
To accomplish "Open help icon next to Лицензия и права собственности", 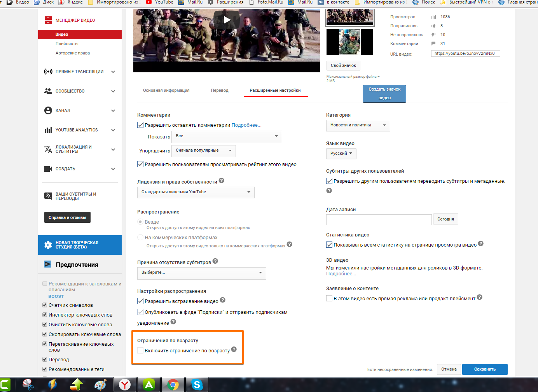I will (222, 180).
